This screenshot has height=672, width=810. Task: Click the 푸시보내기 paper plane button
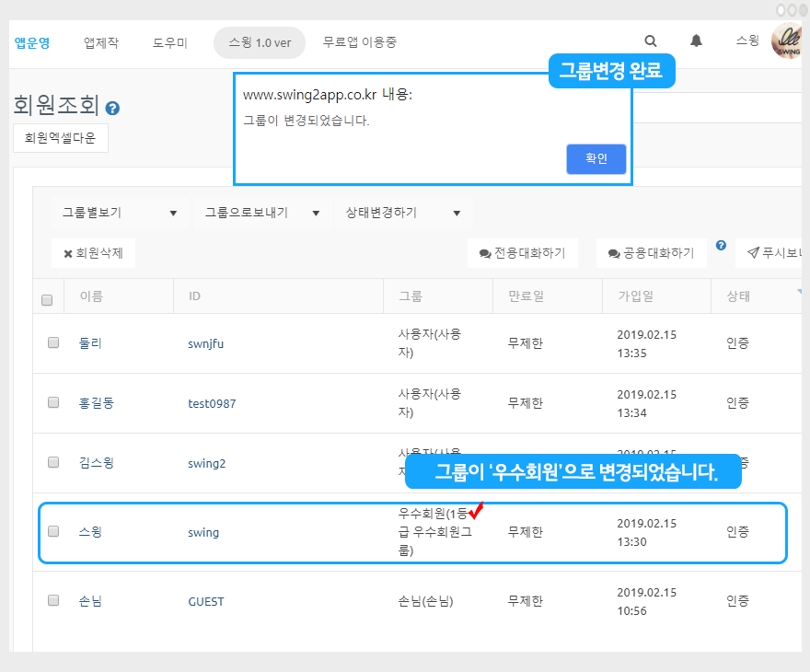pyautogui.click(x=773, y=253)
